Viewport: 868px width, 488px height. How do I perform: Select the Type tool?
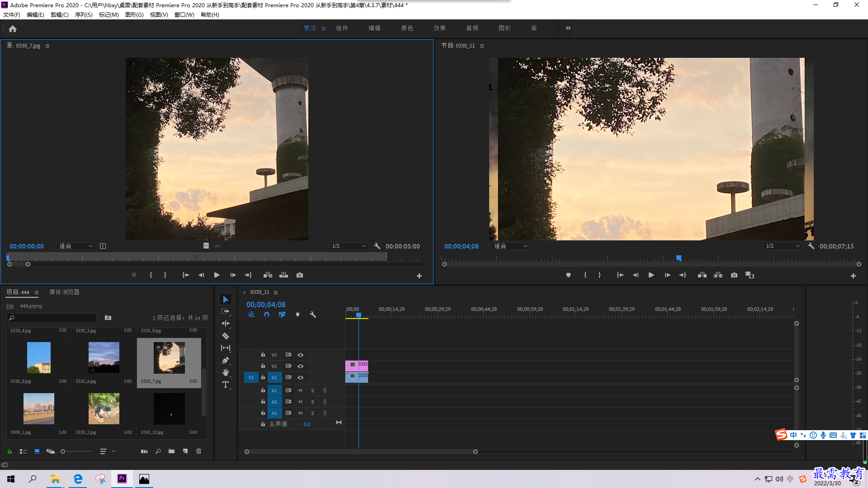tap(226, 385)
